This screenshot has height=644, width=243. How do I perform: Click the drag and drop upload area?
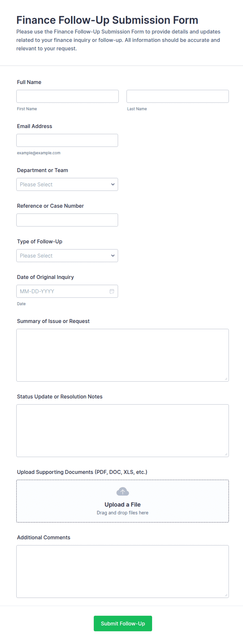123,501
